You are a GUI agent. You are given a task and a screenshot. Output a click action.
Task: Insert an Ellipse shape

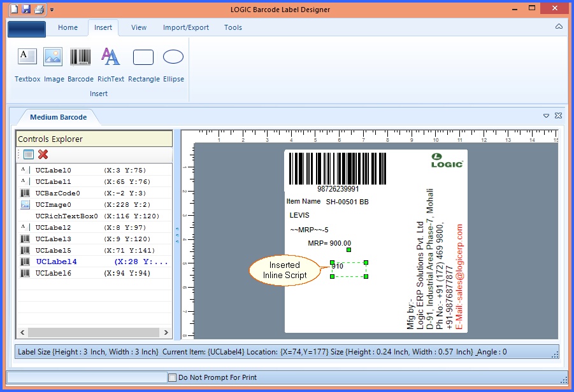(173, 65)
